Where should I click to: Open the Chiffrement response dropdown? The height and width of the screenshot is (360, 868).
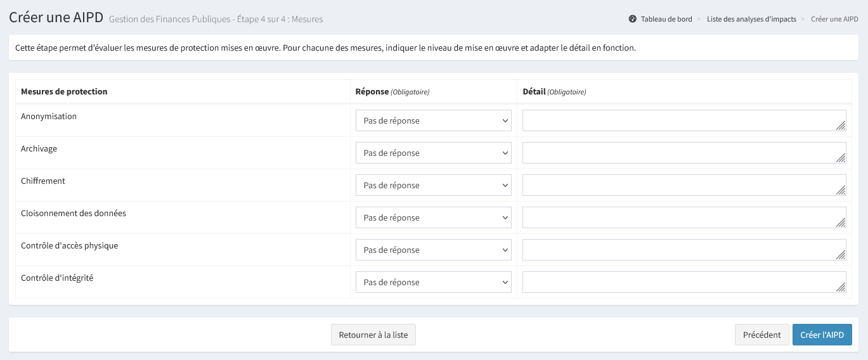[433, 185]
